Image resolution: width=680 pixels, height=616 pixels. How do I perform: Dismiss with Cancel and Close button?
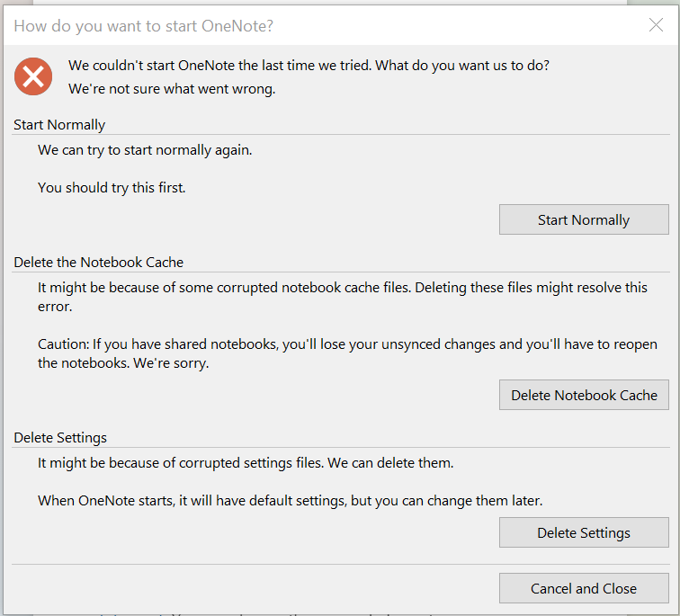584,588
